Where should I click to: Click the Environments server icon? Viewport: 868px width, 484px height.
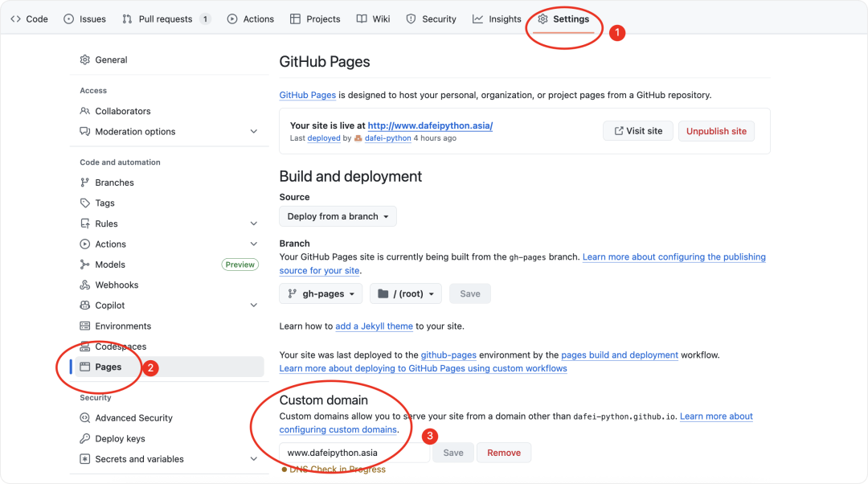(84, 326)
